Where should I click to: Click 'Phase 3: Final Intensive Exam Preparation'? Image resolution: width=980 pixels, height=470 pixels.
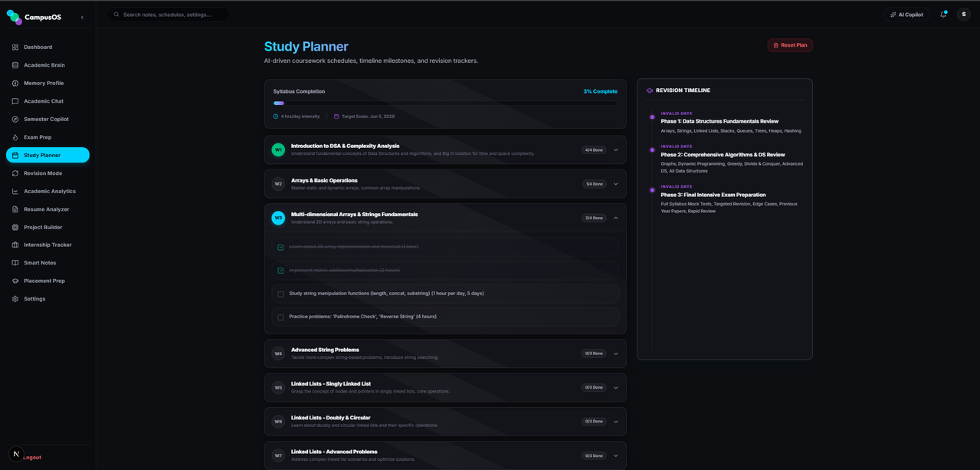(x=713, y=195)
